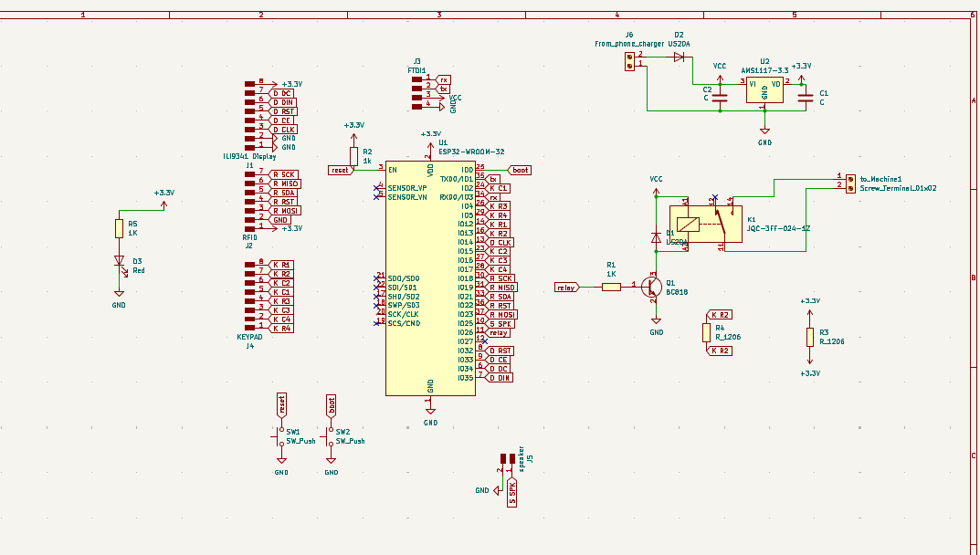Click the GND symbol below transistor Q1

pyautogui.click(x=657, y=320)
